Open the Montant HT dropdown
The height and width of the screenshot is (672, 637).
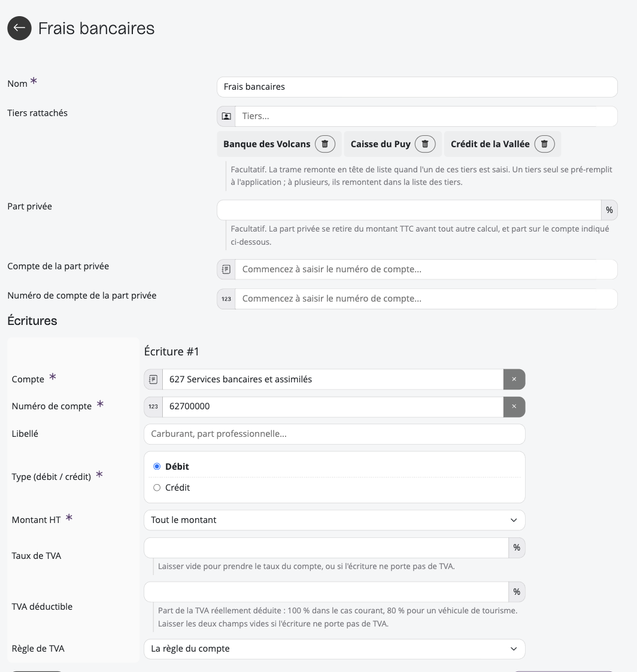(x=334, y=520)
